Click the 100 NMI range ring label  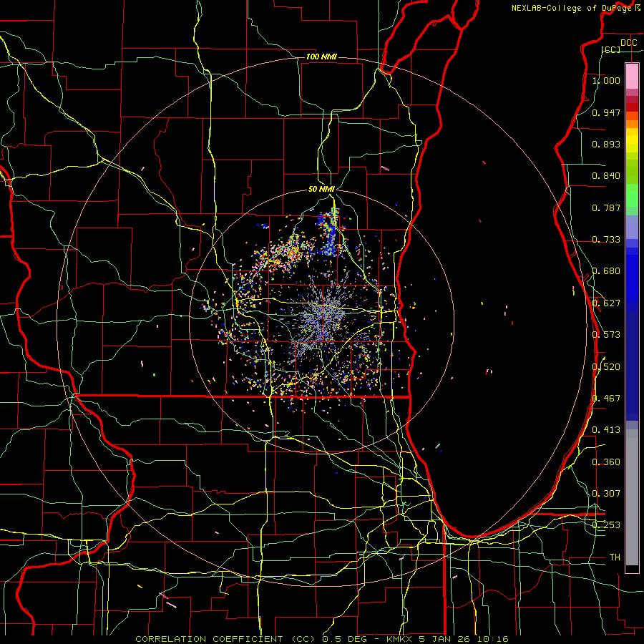[321, 57]
